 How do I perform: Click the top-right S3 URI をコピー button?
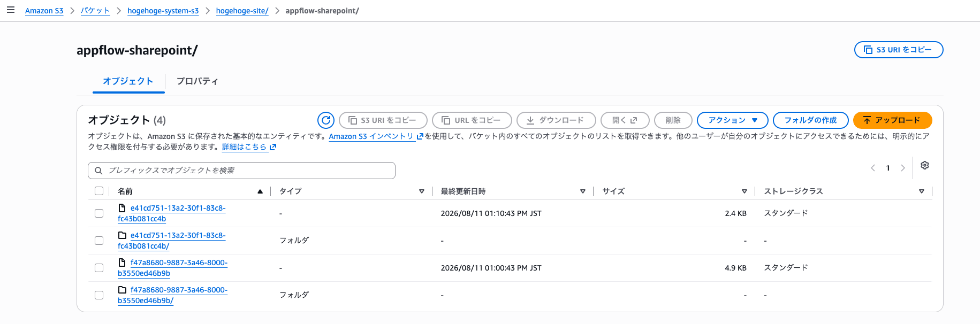[899, 50]
